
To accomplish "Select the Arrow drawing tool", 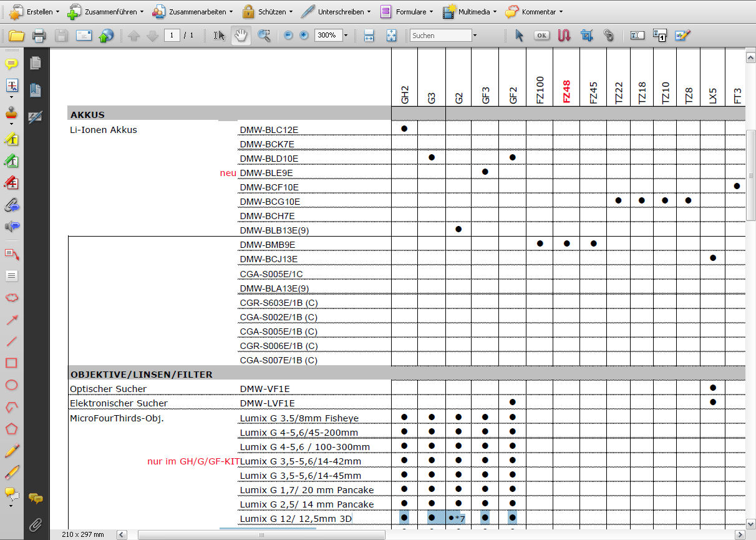I will (11, 320).
